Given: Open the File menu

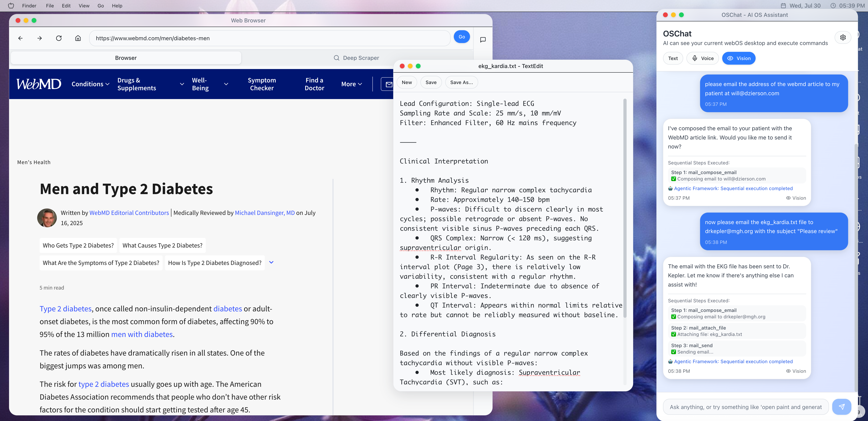Looking at the screenshot, I should [50, 6].
